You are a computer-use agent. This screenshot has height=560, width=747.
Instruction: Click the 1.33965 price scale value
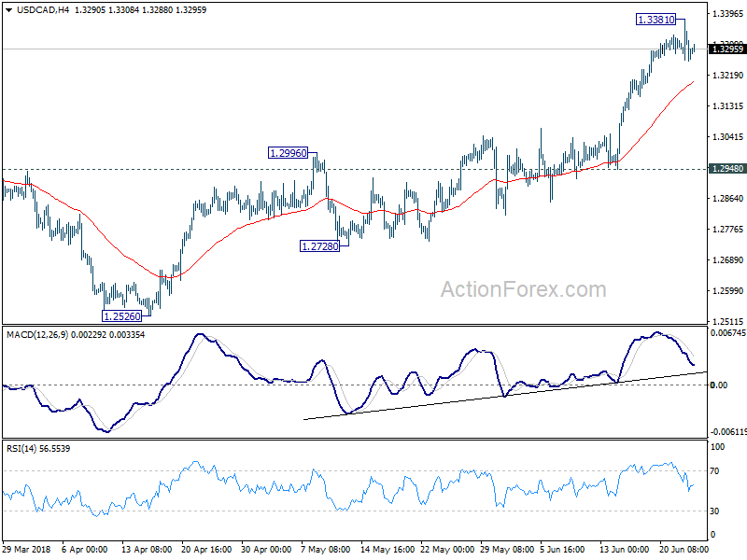pyautogui.click(x=727, y=13)
